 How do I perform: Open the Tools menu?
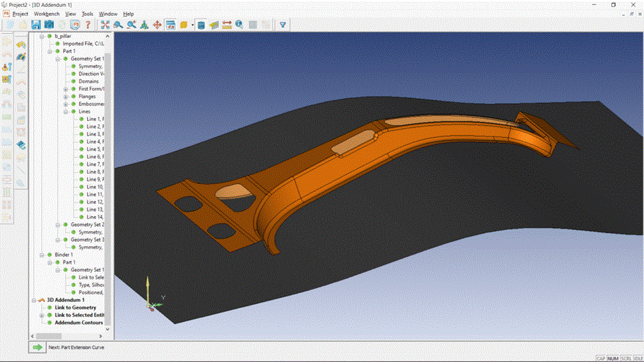coord(88,14)
